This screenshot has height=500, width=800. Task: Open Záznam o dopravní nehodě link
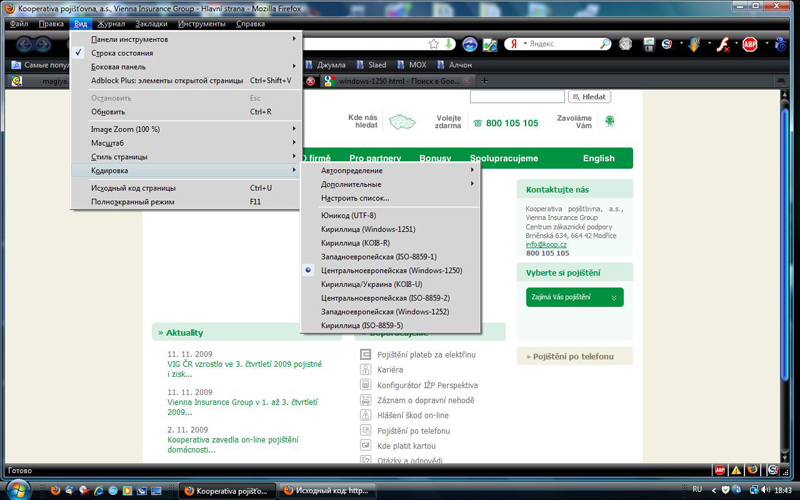[x=426, y=400]
